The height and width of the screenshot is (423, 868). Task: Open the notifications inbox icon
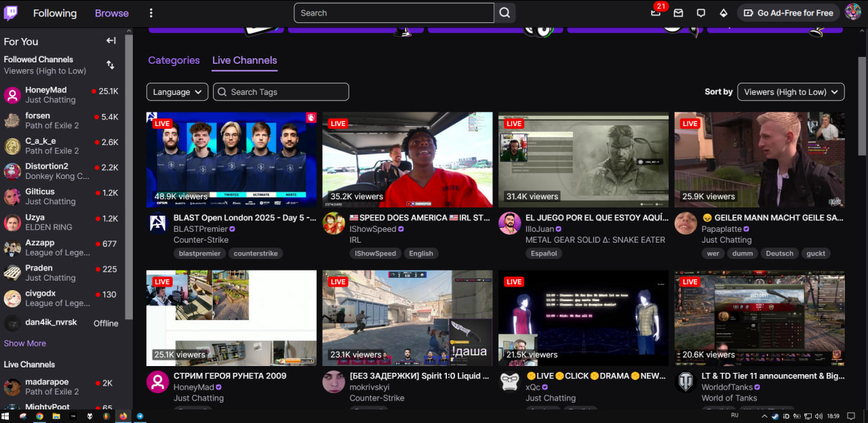pos(678,13)
